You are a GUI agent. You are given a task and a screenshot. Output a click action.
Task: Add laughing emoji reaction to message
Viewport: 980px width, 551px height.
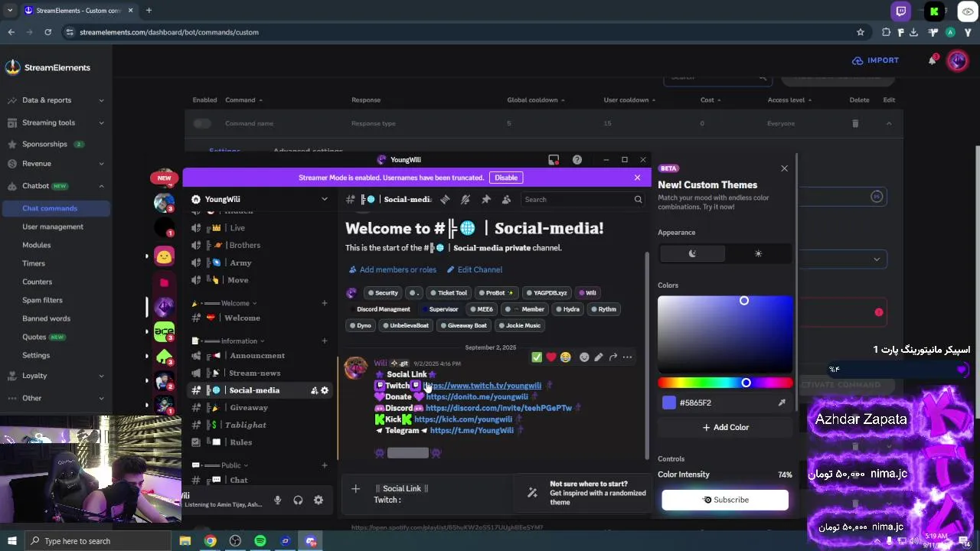[x=565, y=357]
